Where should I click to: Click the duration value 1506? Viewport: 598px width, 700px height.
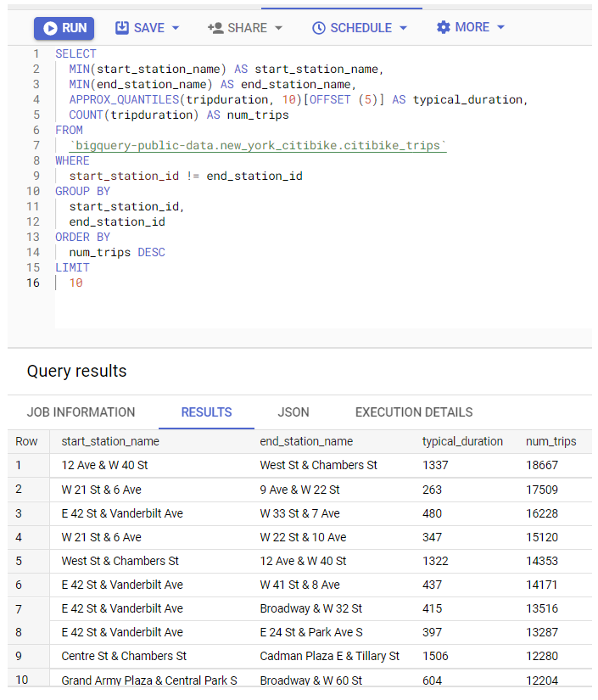tap(435, 656)
